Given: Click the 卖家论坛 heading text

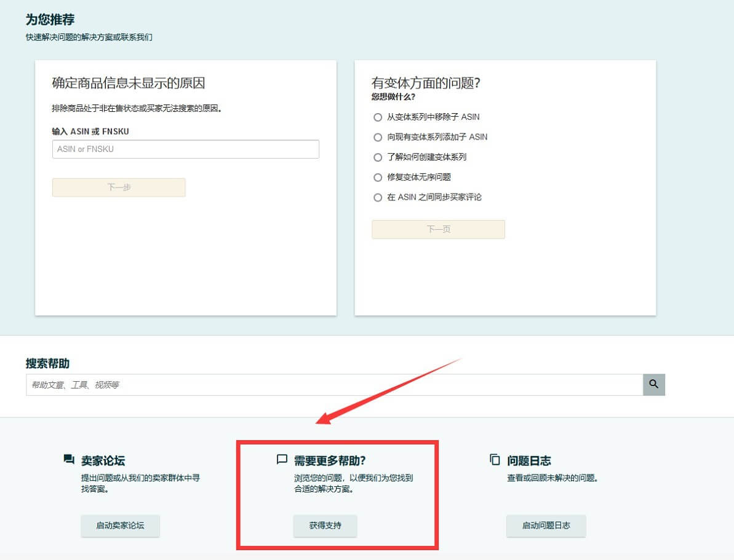Looking at the screenshot, I should click(x=103, y=460).
